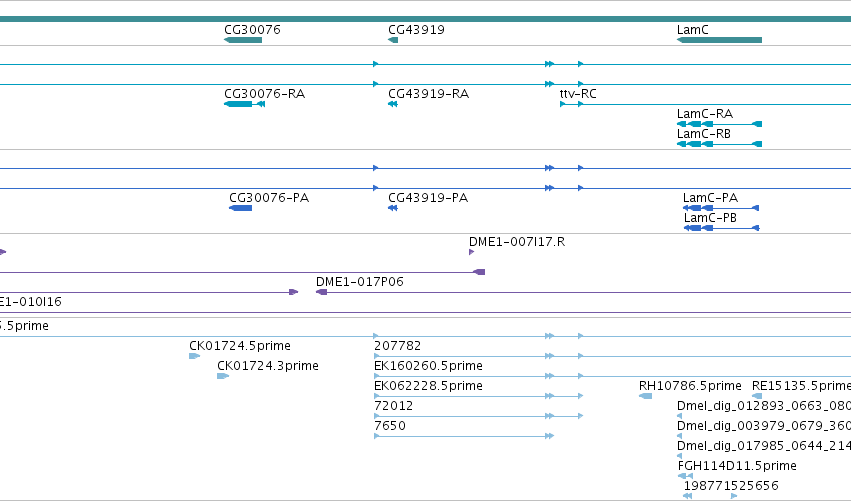Select the CK01724.5prime EST feature

194,356
